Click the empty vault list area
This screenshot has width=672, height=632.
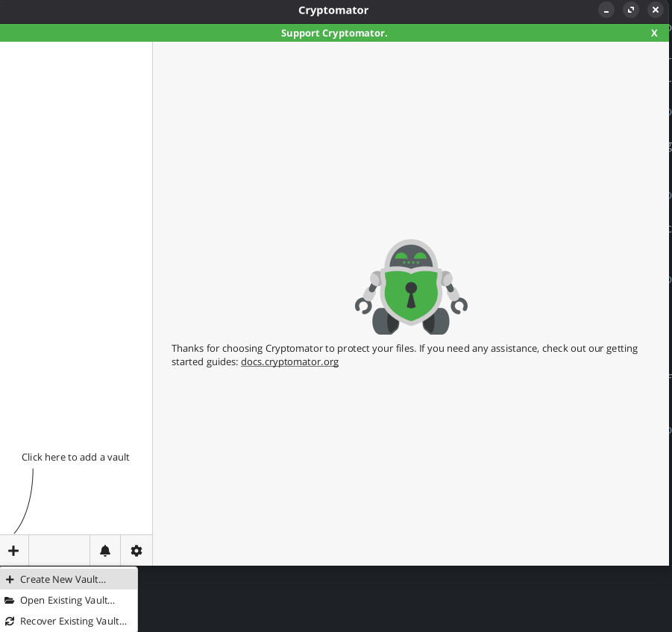click(x=76, y=224)
